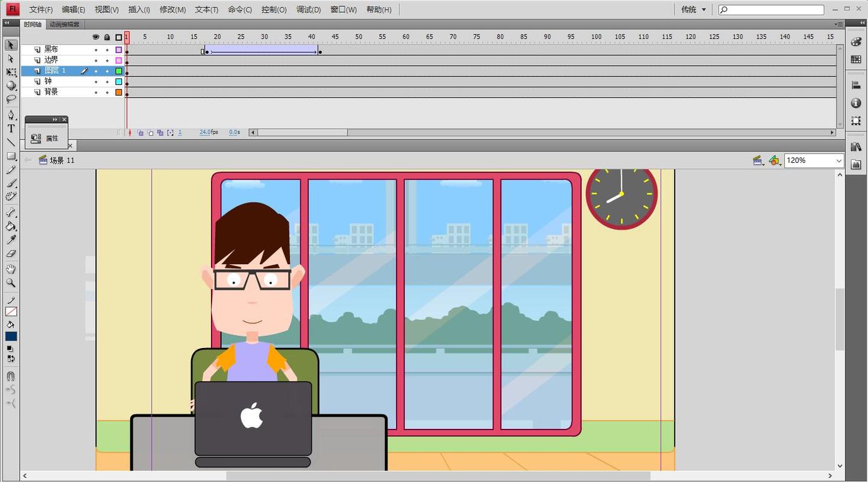
Task: Open the edit scene dropdown
Action: pyautogui.click(x=758, y=160)
